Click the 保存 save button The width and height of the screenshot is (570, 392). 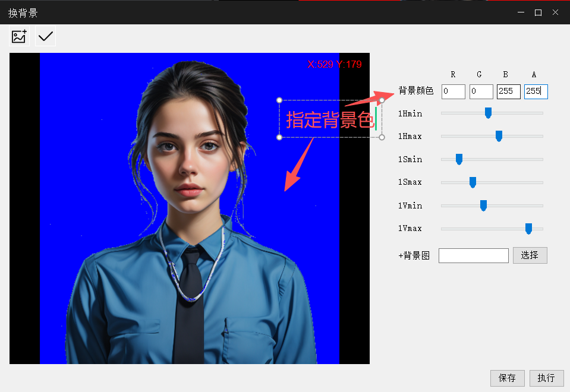tap(508, 378)
